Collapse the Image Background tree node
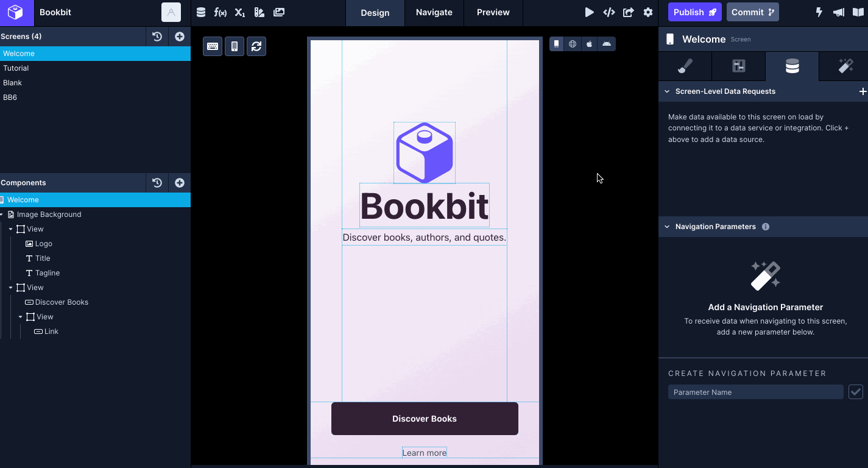The height and width of the screenshot is (468, 868). [2, 214]
